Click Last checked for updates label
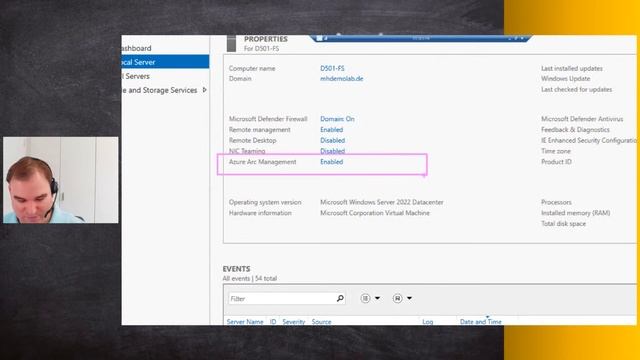640x360 pixels. tap(577, 89)
